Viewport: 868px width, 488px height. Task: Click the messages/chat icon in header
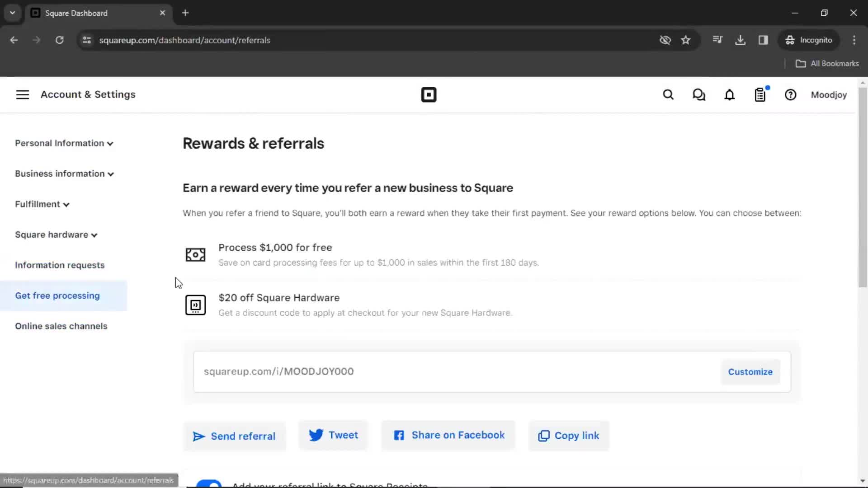698,95
